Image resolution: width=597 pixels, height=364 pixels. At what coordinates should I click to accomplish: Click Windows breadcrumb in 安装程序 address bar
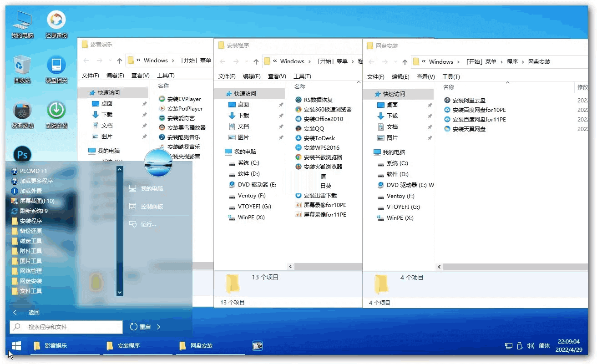coord(292,61)
